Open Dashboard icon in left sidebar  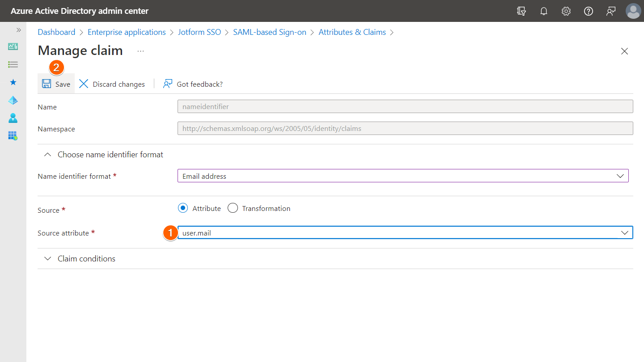[13, 46]
